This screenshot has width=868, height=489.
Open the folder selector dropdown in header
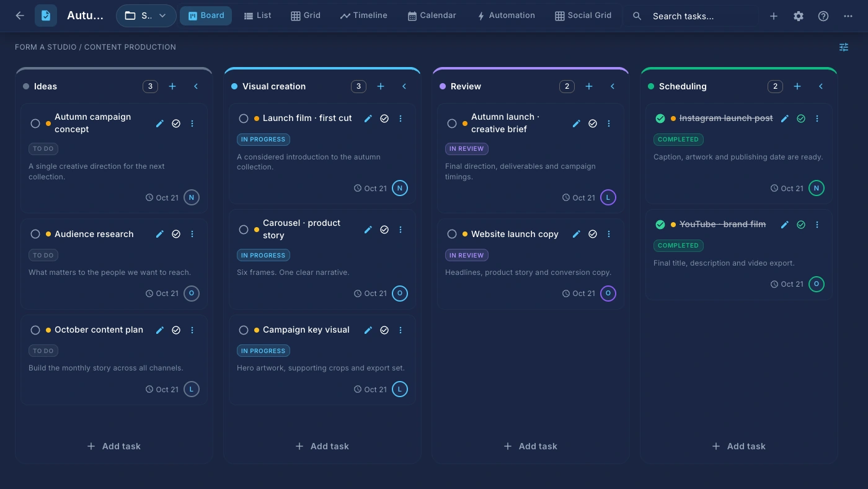click(x=146, y=16)
